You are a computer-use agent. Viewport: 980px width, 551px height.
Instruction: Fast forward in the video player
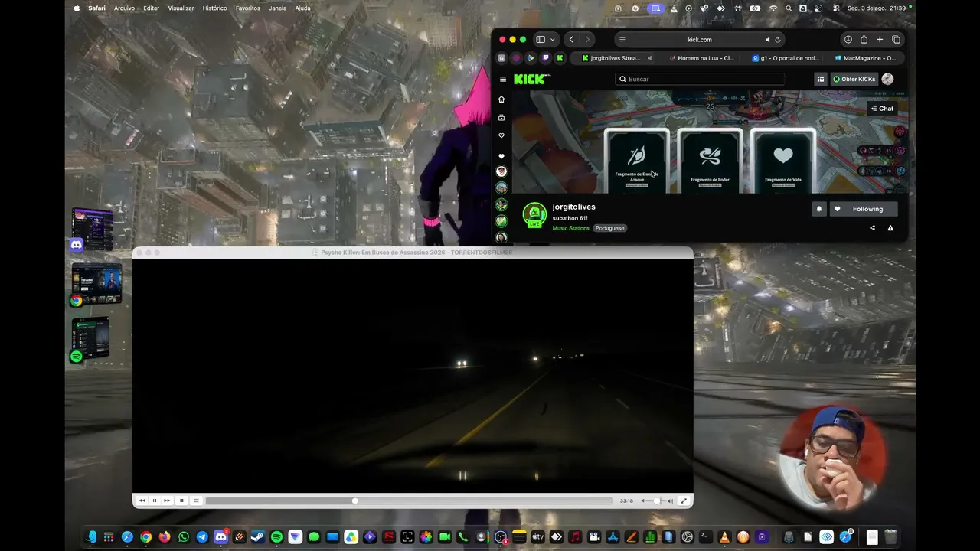(167, 500)
